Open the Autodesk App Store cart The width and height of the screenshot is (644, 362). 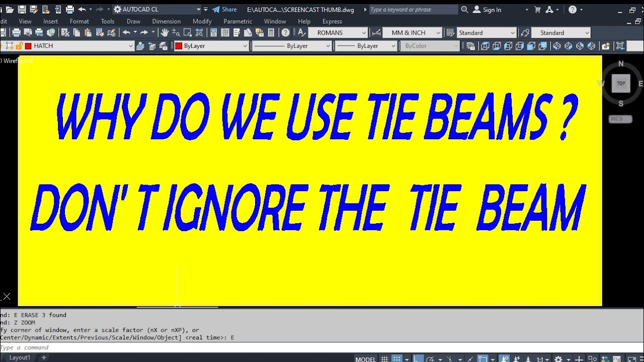coord(537,10)
